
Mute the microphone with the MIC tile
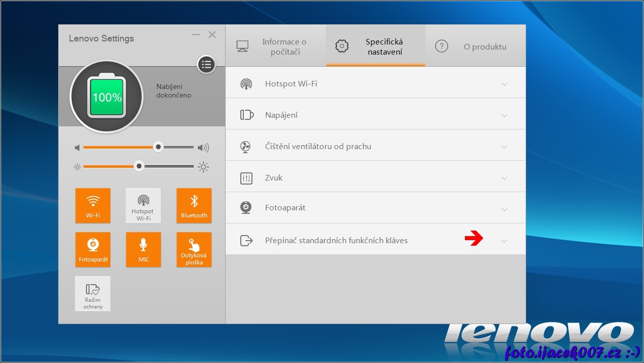143,250
